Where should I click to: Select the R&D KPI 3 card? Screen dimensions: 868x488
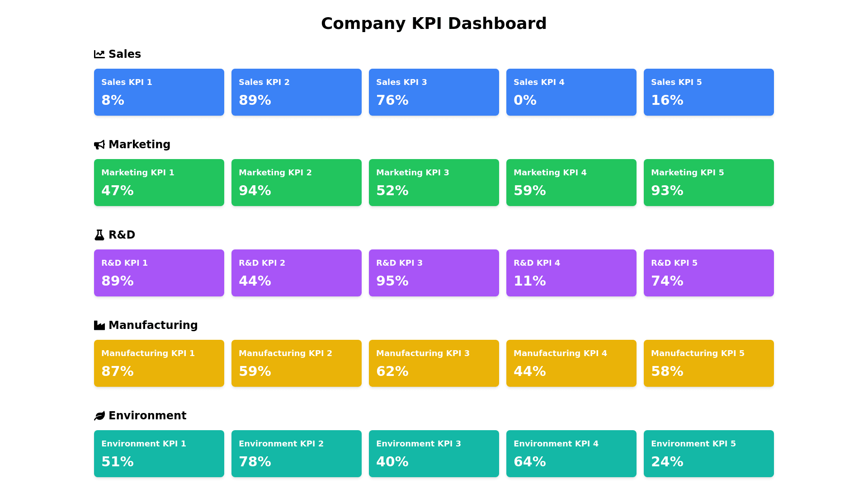(x=434, y=273)
